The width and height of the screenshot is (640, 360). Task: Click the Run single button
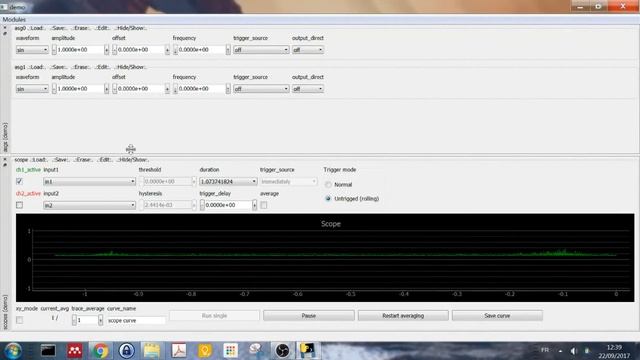coord(214,316)
